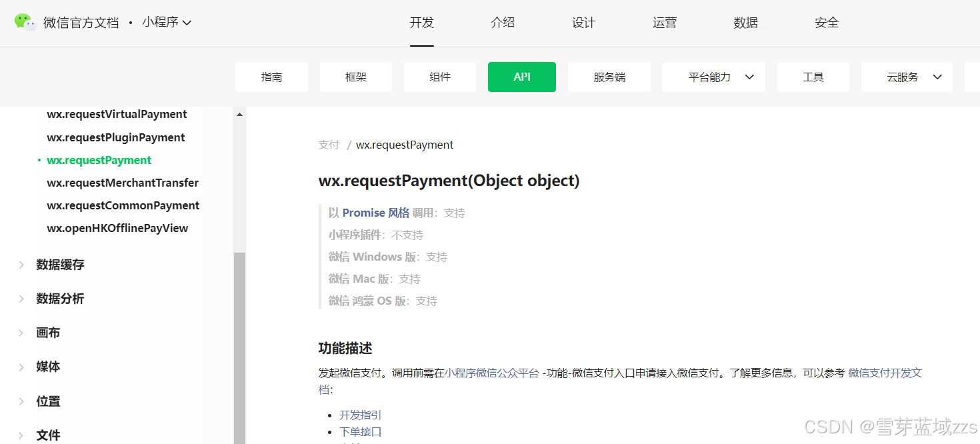The width and height of the screenshot is (980, 444).
Task: Click the 支付 breadcrumb link
Action: (x=329, y=145)
